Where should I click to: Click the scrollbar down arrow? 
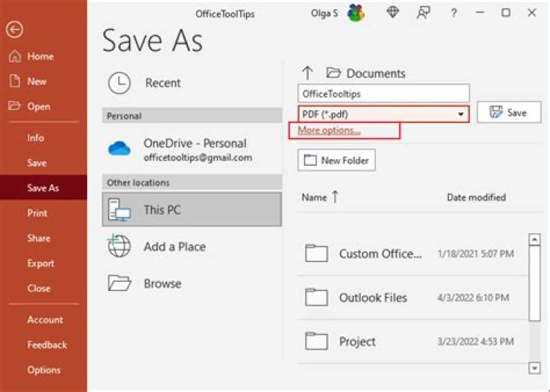534,368
